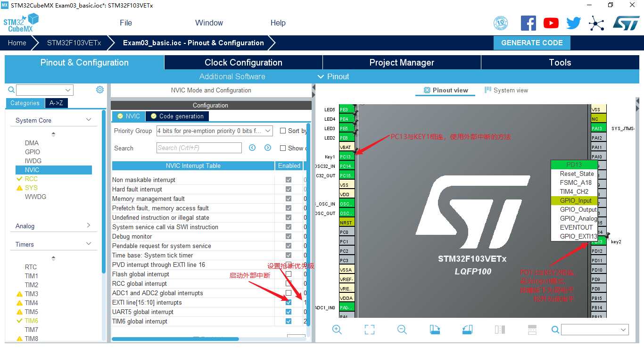Viewport: 644px width, 348px height.
Task: Open the peripheral list settings gear
Action: [x=100, y=90]
